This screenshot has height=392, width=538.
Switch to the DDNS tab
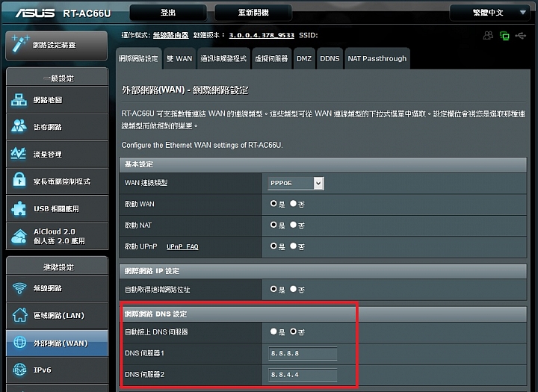[x=330, y=59]
